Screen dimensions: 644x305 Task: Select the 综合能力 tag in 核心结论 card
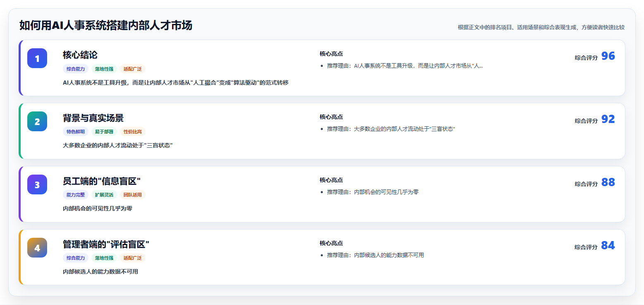(76, 69)
